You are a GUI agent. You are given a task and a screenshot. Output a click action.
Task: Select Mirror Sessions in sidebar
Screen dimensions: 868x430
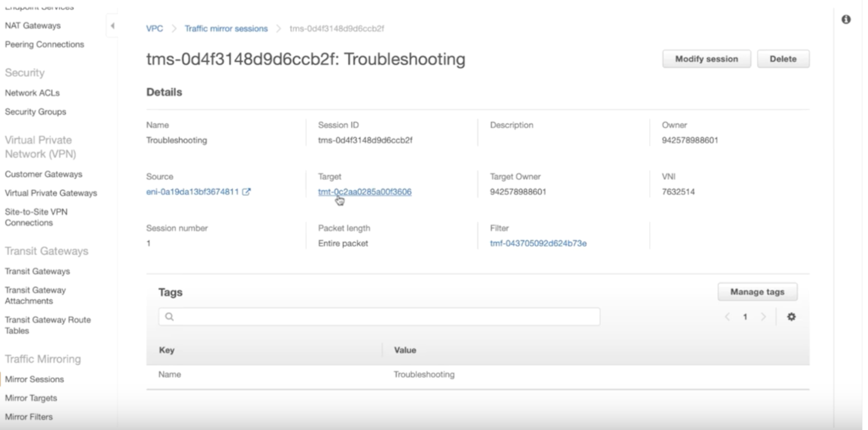tap(34, 379)
